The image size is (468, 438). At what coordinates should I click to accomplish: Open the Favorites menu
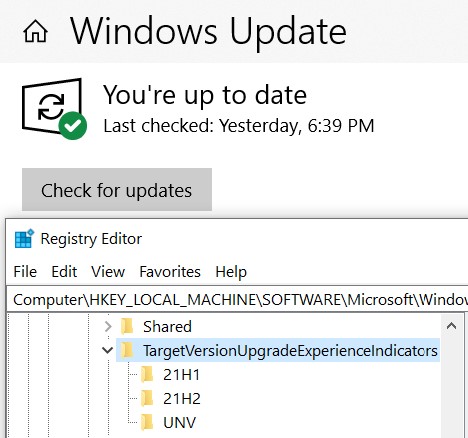pyautogui.click(x=170, y=272)
